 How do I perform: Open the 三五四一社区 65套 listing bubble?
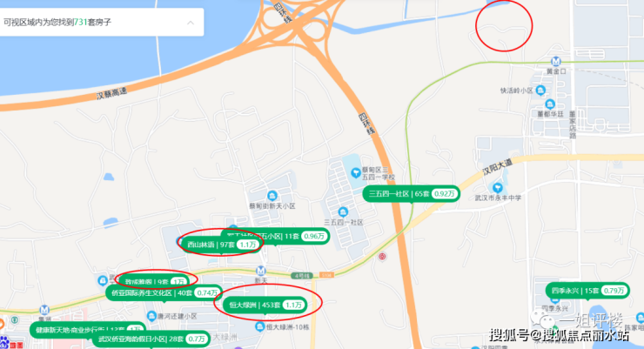pos(411,194)
